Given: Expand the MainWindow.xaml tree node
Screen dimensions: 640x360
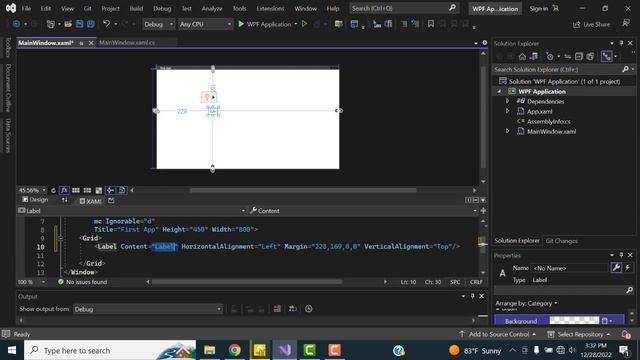Looking at the screenshot, I should tap(507, 131).
